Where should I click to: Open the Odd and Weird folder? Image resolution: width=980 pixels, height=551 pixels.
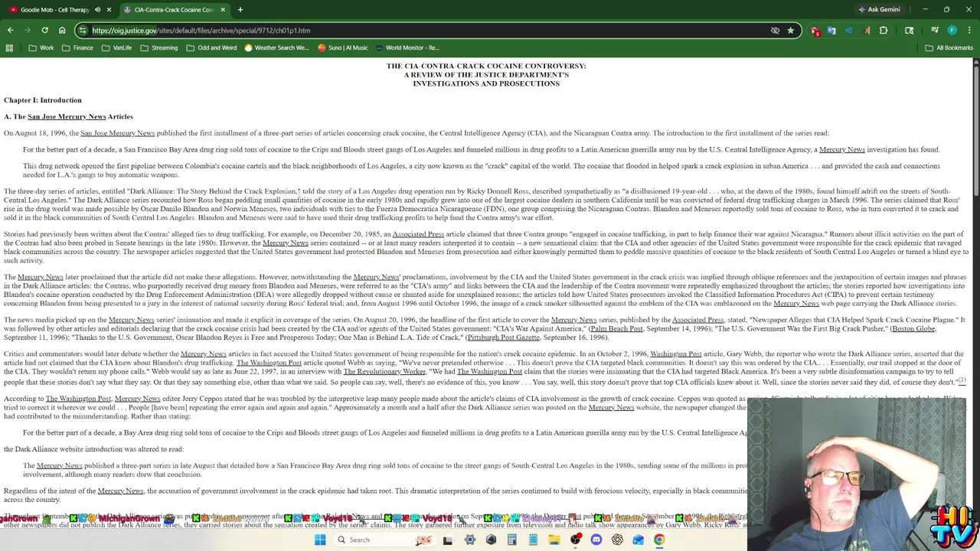pos(211,47)
